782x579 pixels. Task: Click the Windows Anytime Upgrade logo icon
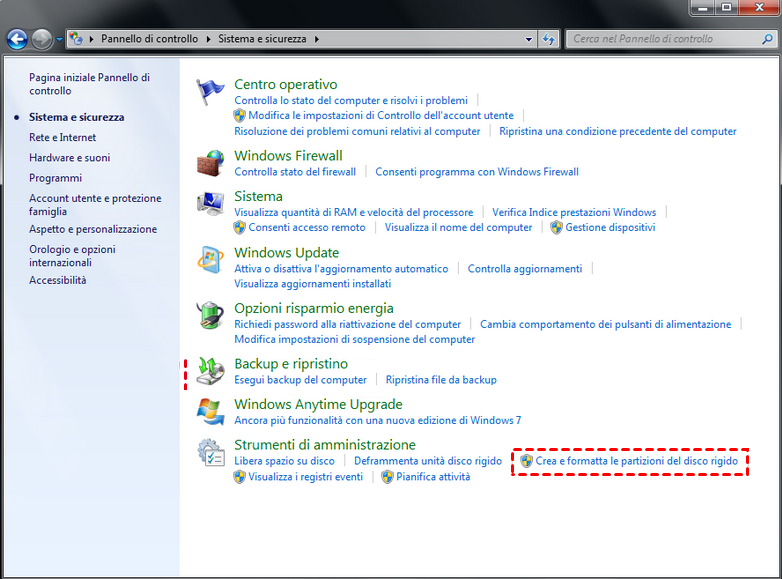click(210, 412)
